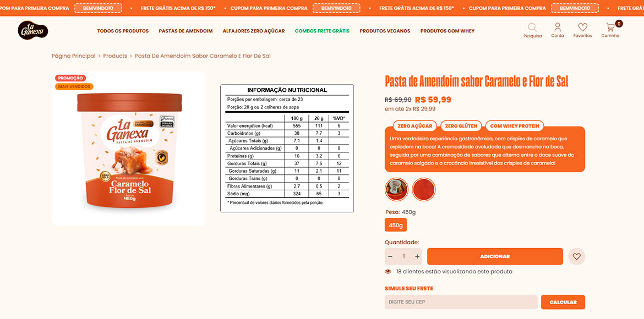Viewport: 644px width, 319px height.
Task: Open Produtos com Whey menu
Action: coord(447,31)
